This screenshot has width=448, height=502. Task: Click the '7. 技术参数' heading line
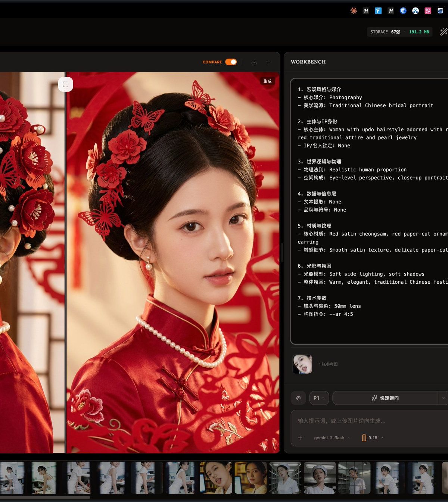coord(312,298)
